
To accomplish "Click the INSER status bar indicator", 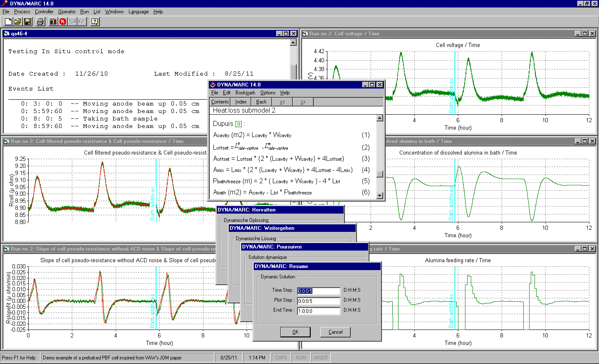I will coord(321,358).
